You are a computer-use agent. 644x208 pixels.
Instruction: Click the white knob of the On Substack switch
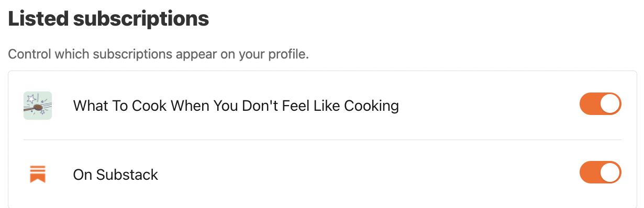tap(610, 172)
